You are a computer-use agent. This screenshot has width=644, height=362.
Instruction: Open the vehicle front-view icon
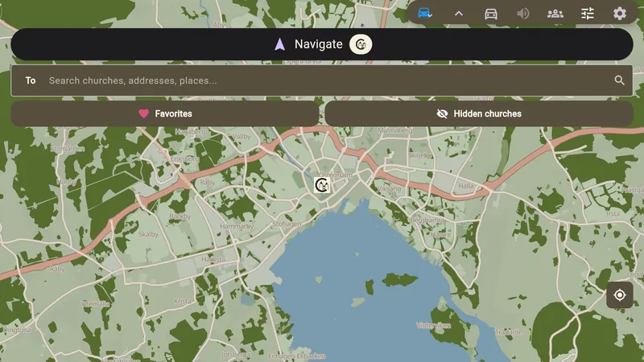[491, 14]
